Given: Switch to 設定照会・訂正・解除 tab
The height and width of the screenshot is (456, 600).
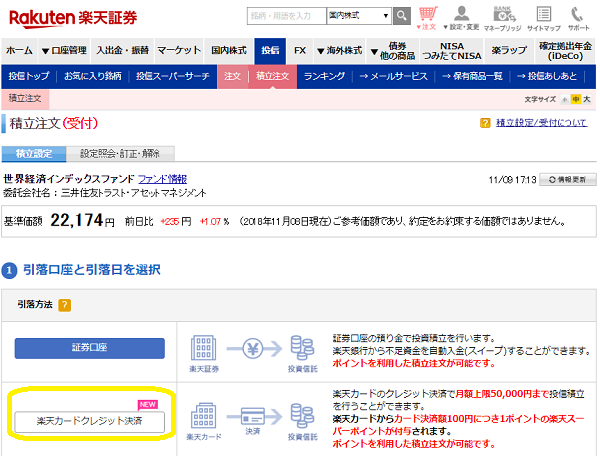Looking at the screenshot, I should click(x=120, y=154).
